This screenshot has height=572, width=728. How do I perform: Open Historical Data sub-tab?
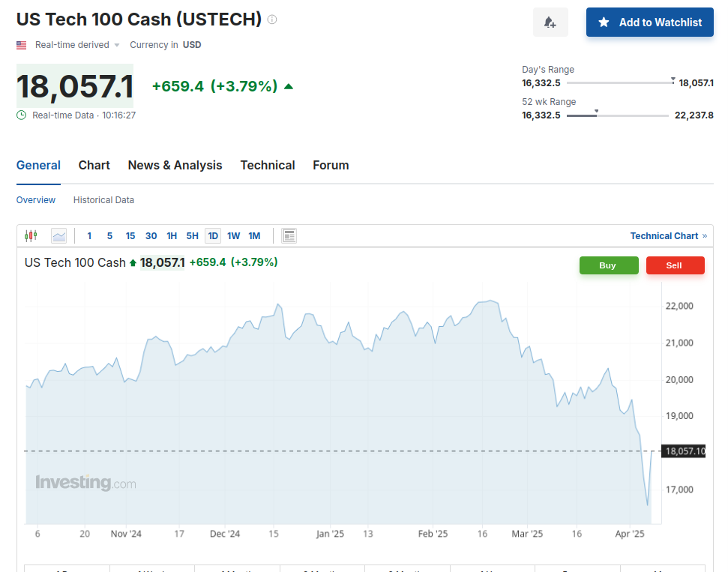point(103,200)
